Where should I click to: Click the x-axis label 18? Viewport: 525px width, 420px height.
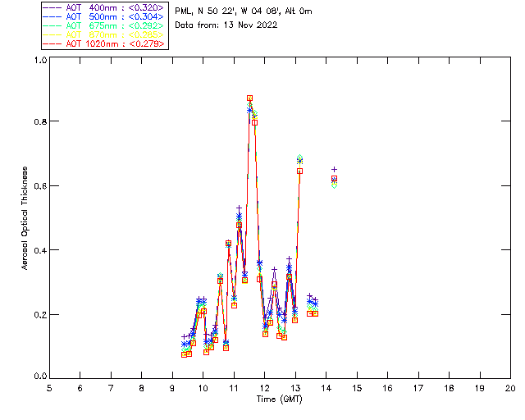(449, 388)
